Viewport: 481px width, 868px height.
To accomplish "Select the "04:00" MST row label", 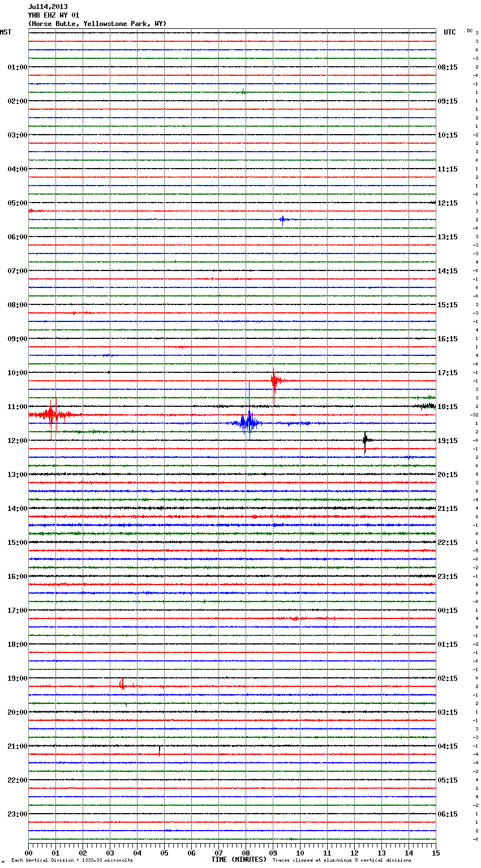I will pyautogui.click(x=17, y=169).
